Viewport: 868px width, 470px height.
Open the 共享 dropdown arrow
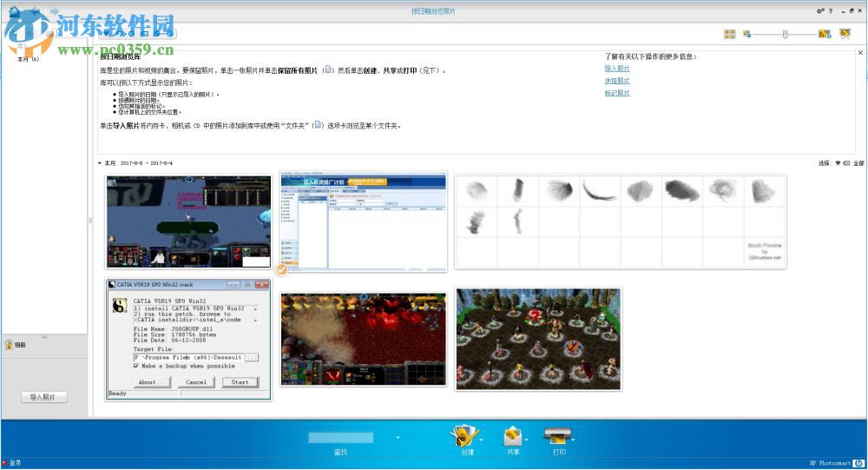point(527,440)
